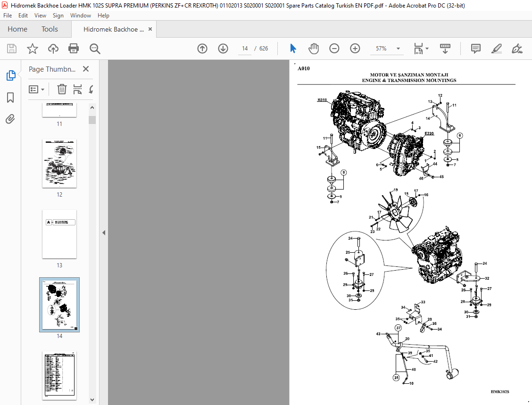This screenshot has width=532, height=405.
Task: Go to the next page arrow
Action: click(223, 49)
